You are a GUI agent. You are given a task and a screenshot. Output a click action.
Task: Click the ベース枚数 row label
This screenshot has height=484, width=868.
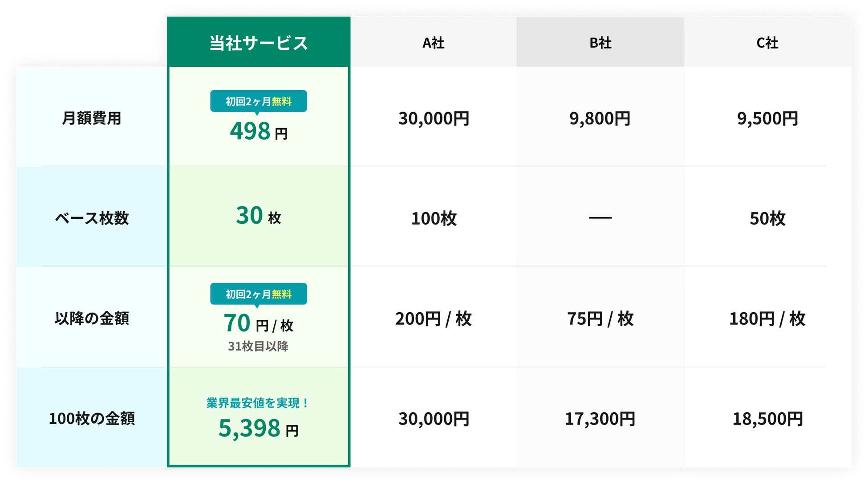[x=91, y=218]
